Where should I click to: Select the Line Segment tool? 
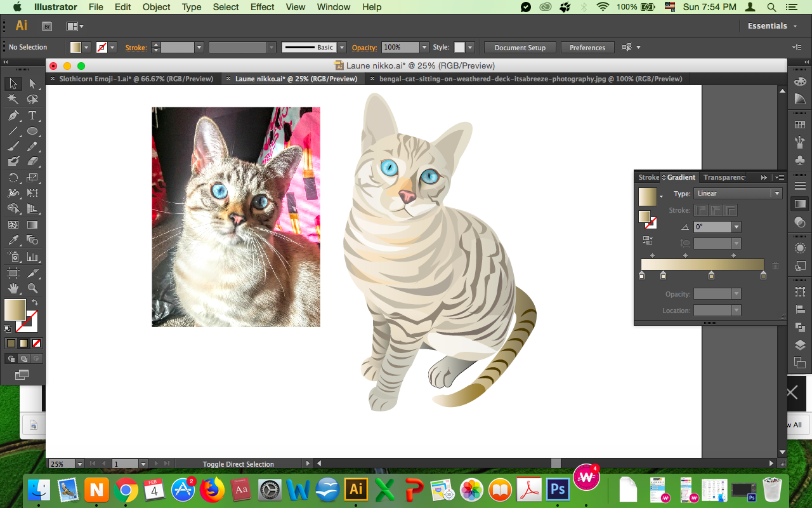click(13, 131)
